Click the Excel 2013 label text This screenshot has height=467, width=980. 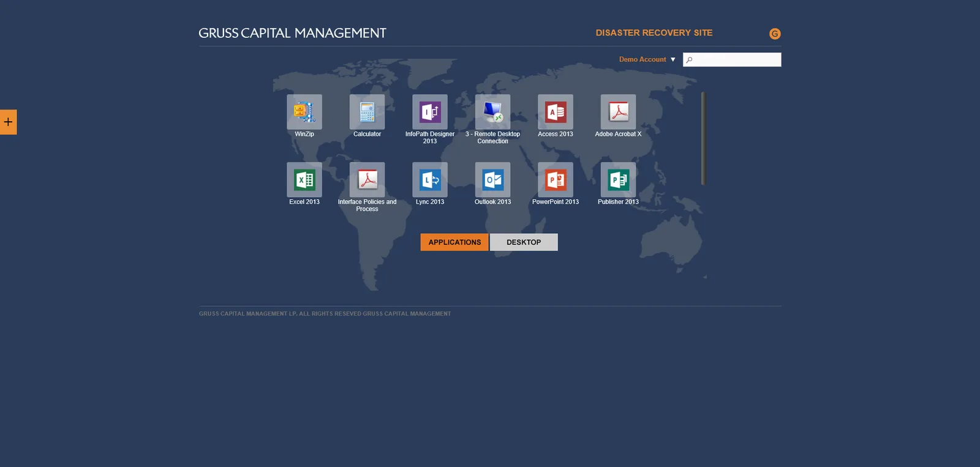pos(304,202)
